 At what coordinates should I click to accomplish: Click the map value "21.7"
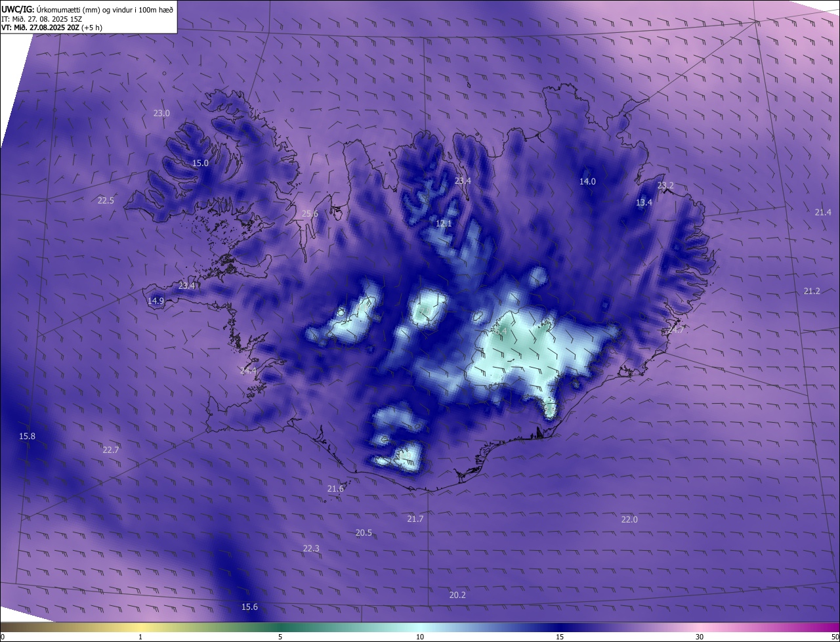click(x=415, y=519)
